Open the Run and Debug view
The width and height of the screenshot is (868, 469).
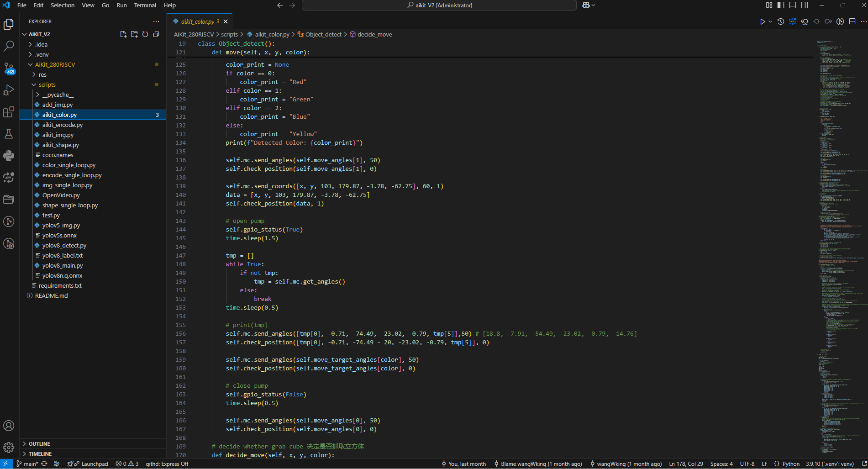(9, 90)
